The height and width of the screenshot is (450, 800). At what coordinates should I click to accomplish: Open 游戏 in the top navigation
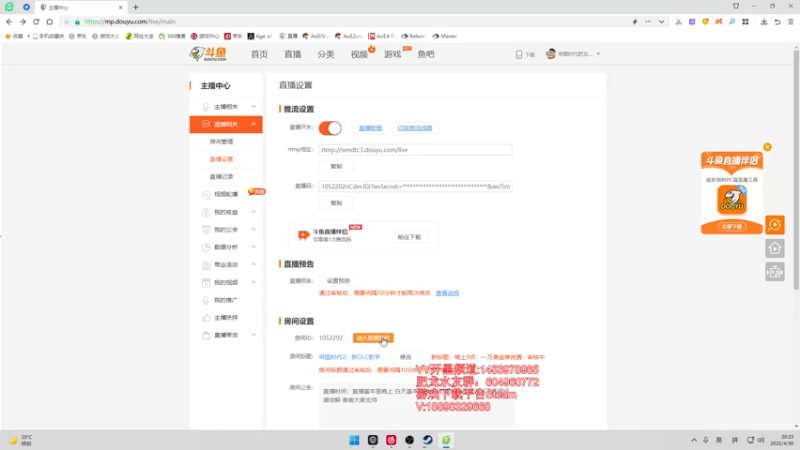coord(392,54)
